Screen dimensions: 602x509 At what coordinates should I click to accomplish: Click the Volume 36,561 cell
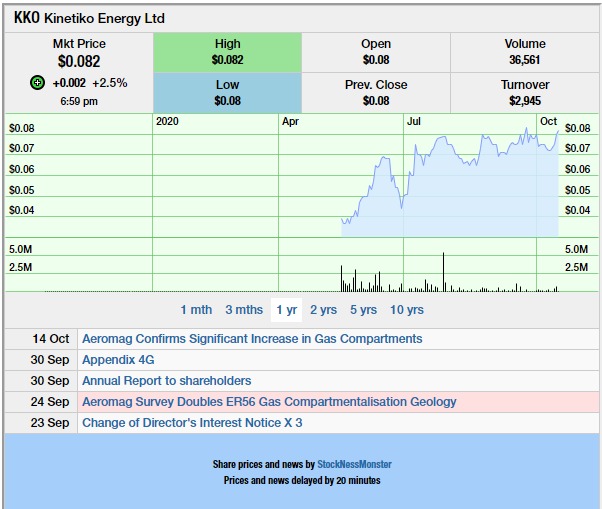click(524, 53)
